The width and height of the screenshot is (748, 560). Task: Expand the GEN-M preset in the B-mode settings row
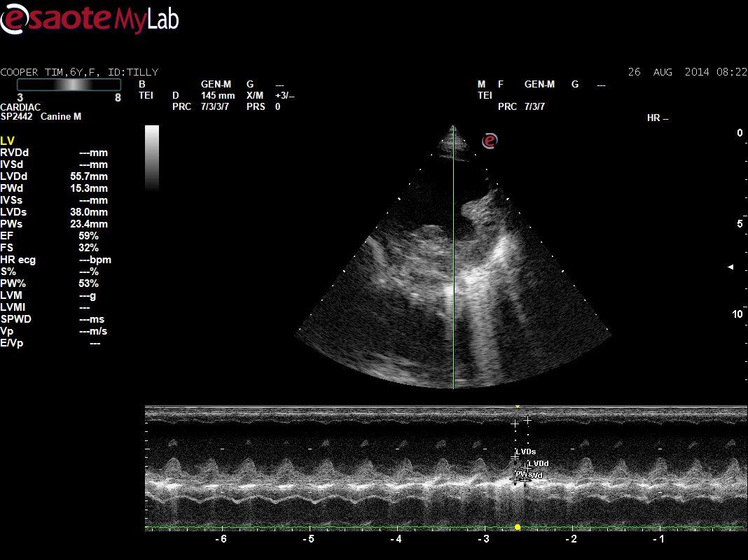coord(217,84)
